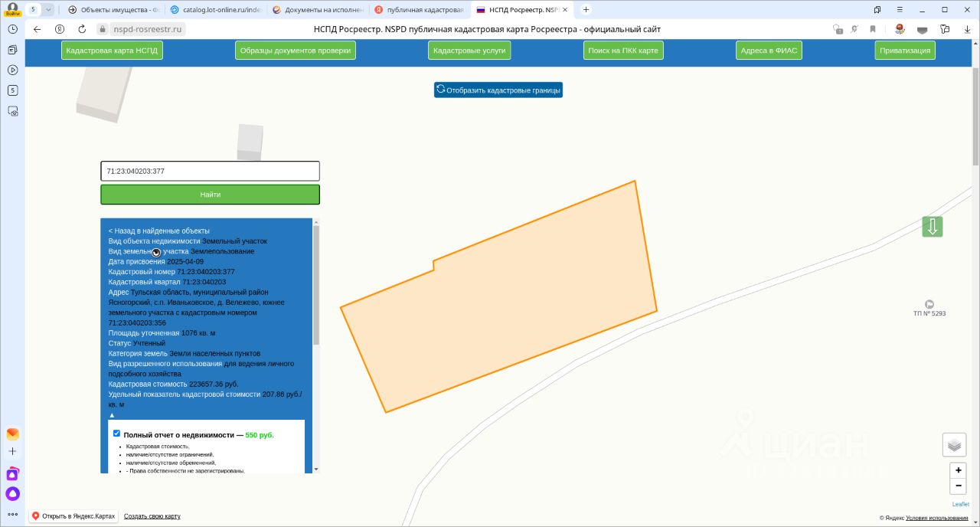This screenshot has height=527, width=980.
Task: Click the area value 1076 кв. м
Action: tap(198, 333)
